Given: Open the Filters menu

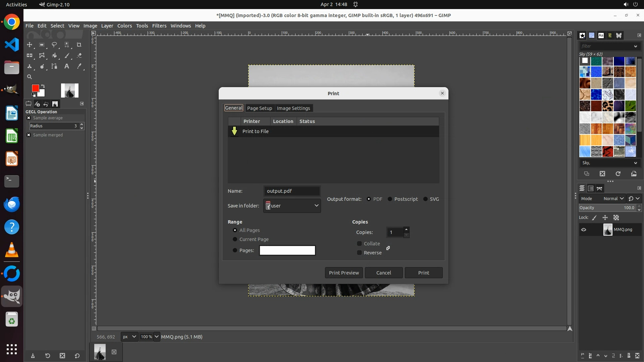Looking at the screenshot, I should (x=159, y=26).
